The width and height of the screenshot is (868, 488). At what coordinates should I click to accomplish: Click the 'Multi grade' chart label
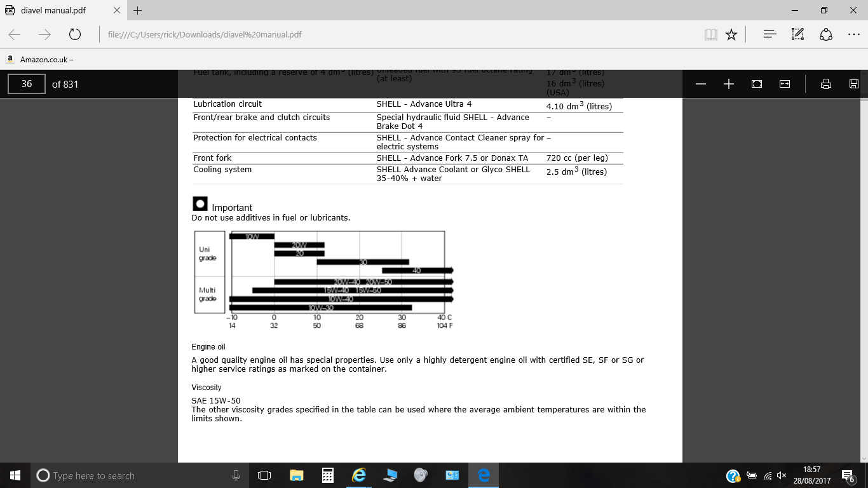coord(208,294)
